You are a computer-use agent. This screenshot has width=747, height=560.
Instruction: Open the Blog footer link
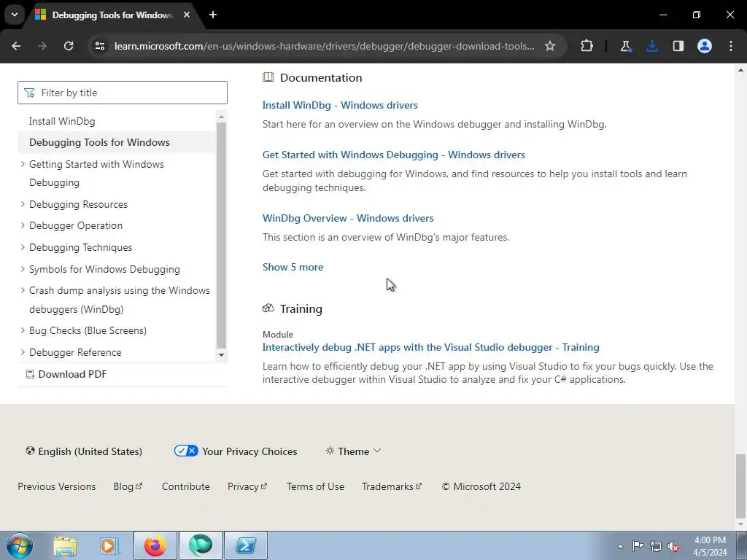coord(128,486)
